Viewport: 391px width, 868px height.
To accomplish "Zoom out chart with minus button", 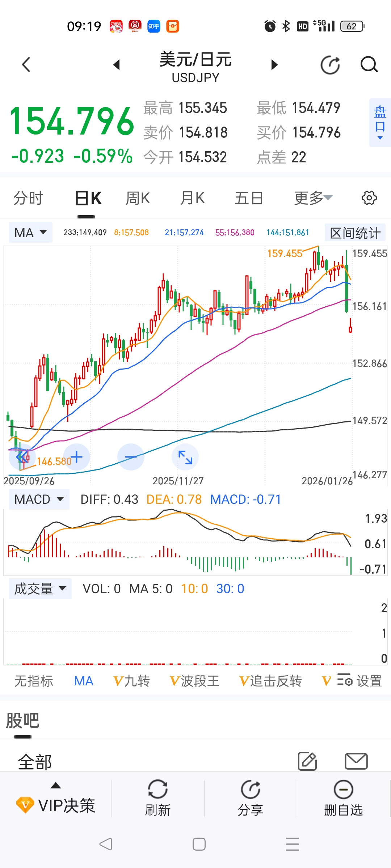I will 131,457.
